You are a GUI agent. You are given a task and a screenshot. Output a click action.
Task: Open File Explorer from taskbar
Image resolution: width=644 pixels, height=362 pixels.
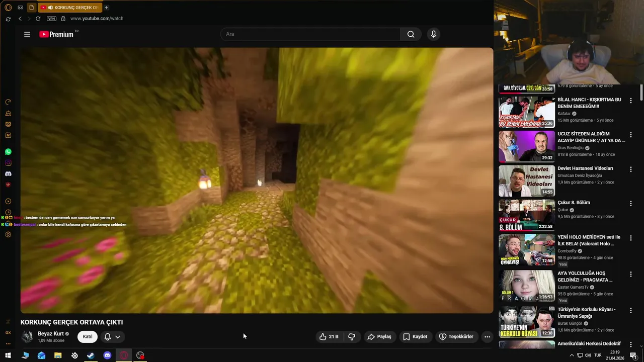(x=58, y=355)
